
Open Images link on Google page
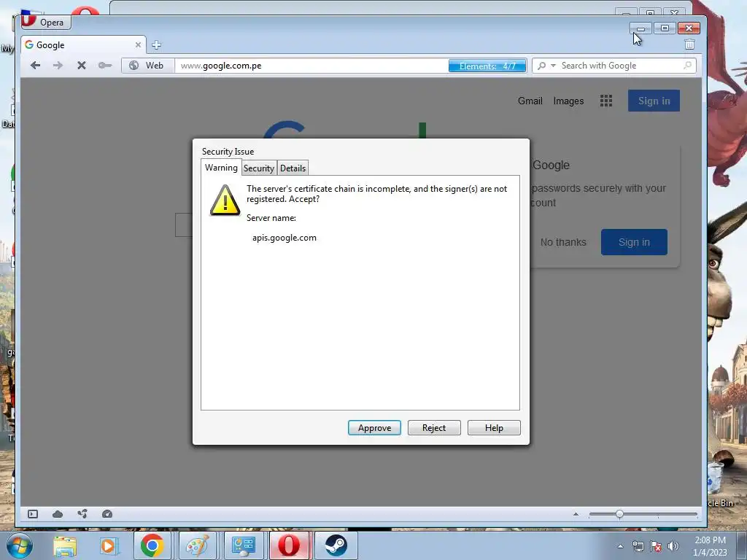pyautogui.click(x=568, y=101)
